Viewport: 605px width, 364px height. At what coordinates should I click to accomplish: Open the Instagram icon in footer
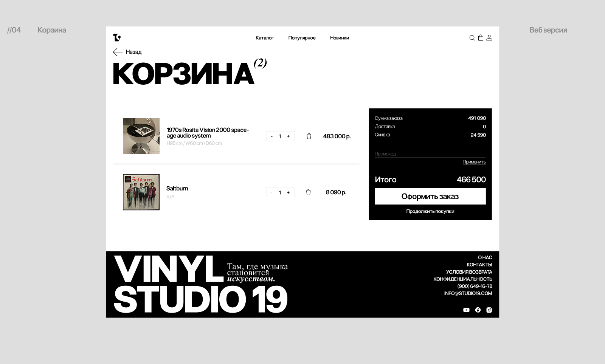tap(489, 310)
